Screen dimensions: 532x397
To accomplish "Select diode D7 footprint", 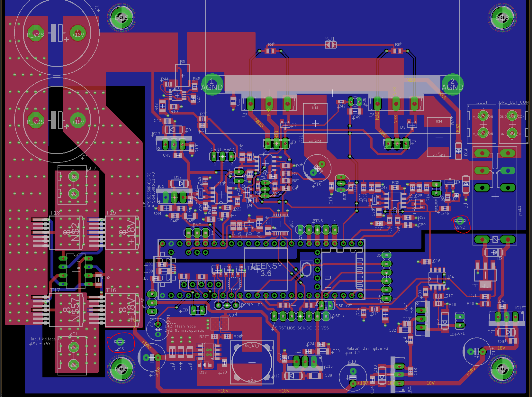I will 507,332.
